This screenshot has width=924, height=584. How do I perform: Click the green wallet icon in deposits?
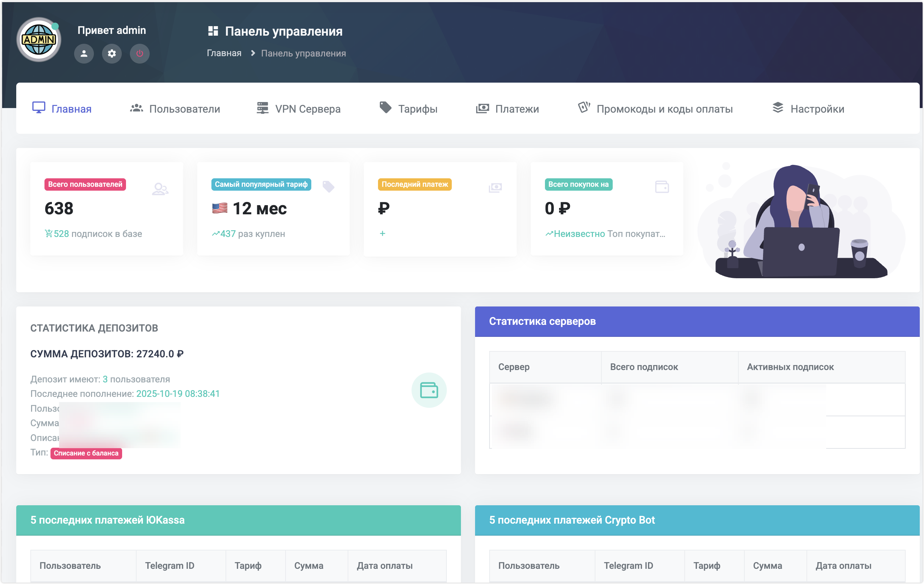(x=428, y=390)
